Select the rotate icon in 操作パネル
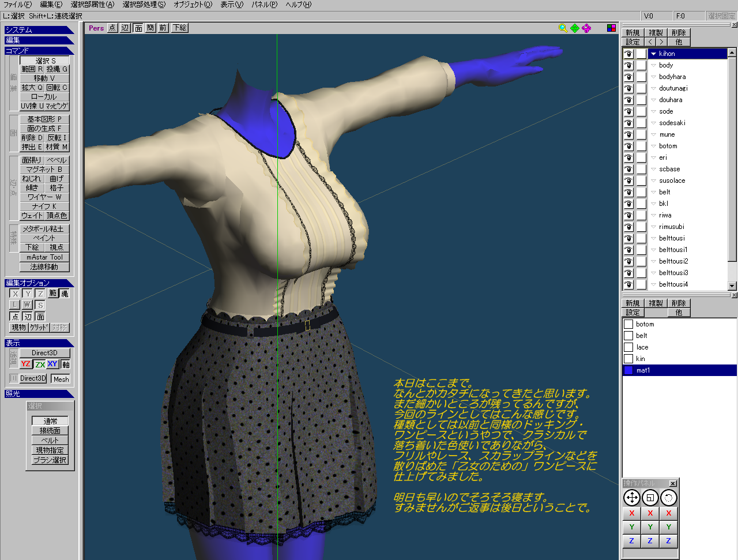 click(668, 498)
